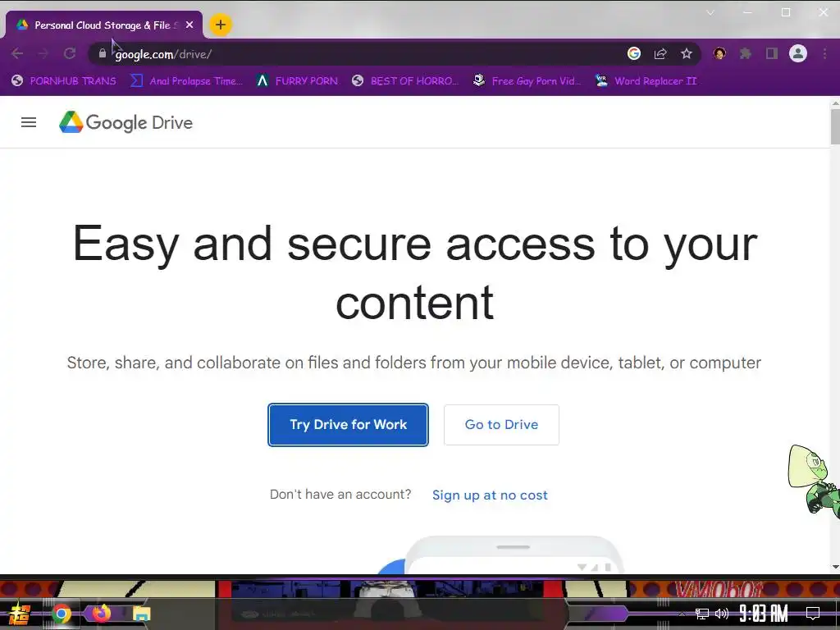Open the Sign up at no cost link

coord(491,495)
